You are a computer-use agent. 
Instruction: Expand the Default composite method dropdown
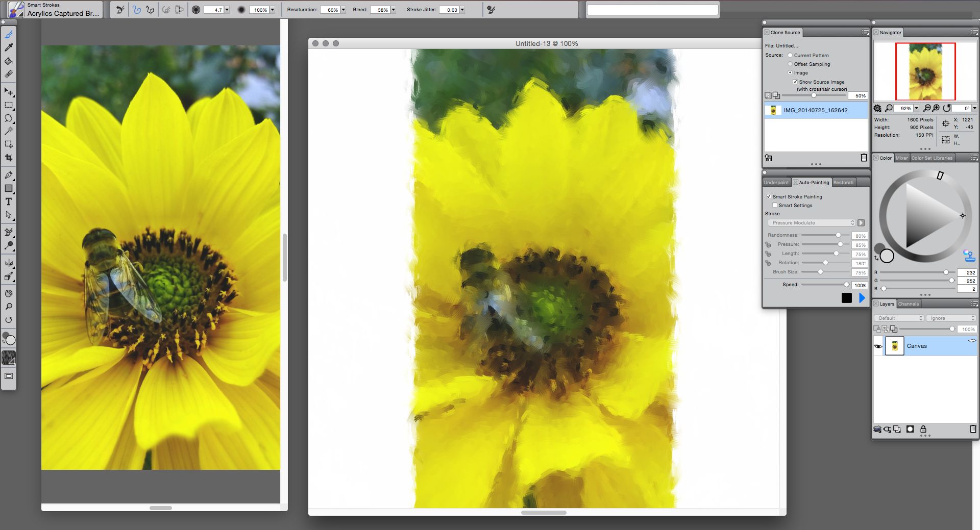pyautogui.click(x=899, y=318)
